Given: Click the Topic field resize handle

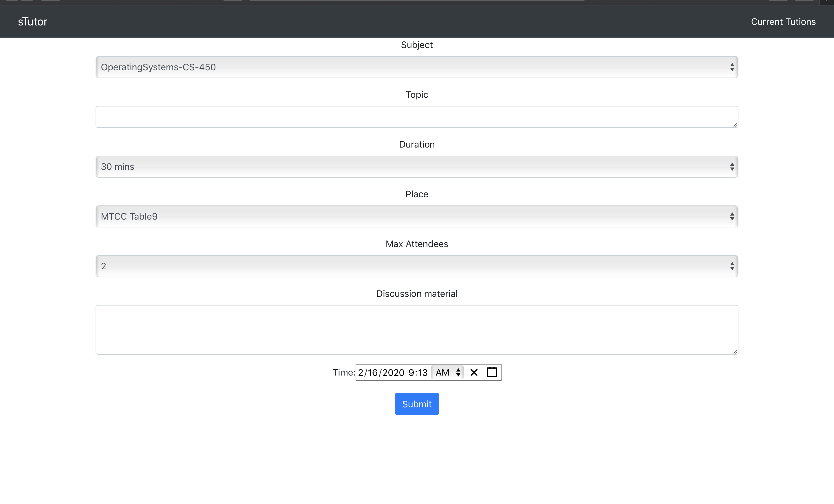Looking at the screenshot, I should click(735, 125).
